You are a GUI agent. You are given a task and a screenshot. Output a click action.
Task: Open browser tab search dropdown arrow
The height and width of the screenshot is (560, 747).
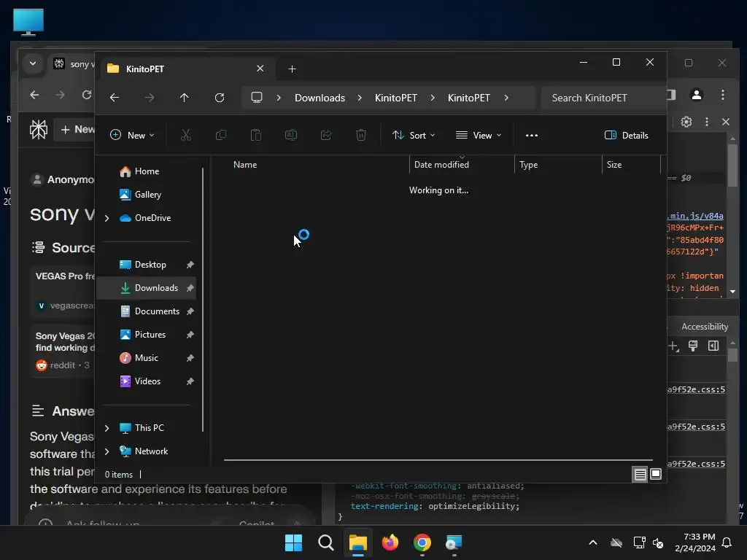click(32, 63)
